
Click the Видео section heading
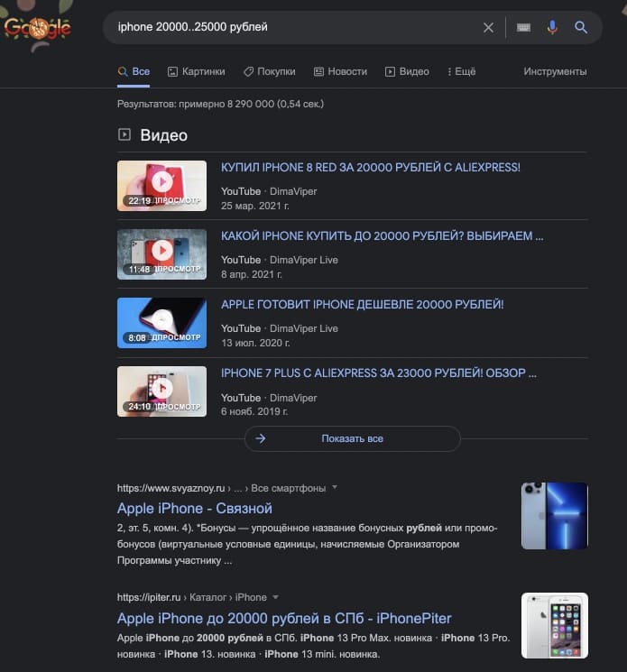[x=163, y=135]
